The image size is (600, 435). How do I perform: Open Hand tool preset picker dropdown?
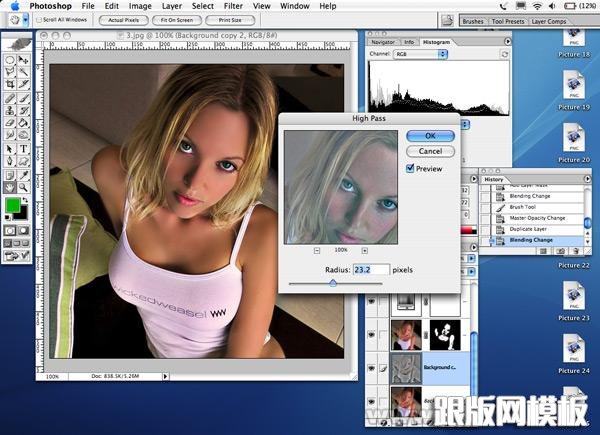tap(25, 20)
